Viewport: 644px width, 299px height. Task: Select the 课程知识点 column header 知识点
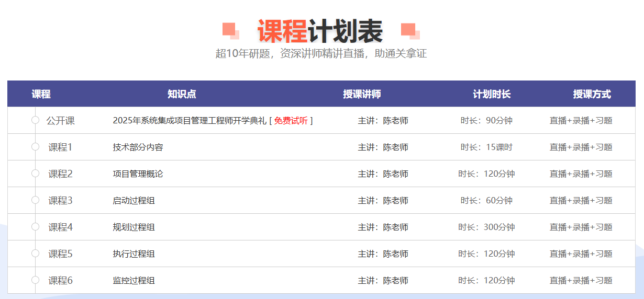pos(182,94)
